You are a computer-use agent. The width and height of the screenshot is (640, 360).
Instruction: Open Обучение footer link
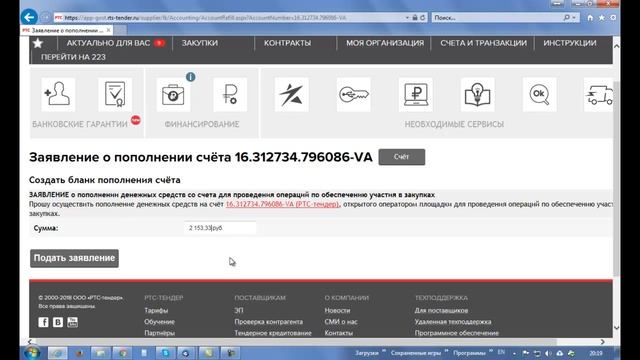coord(159,322)
